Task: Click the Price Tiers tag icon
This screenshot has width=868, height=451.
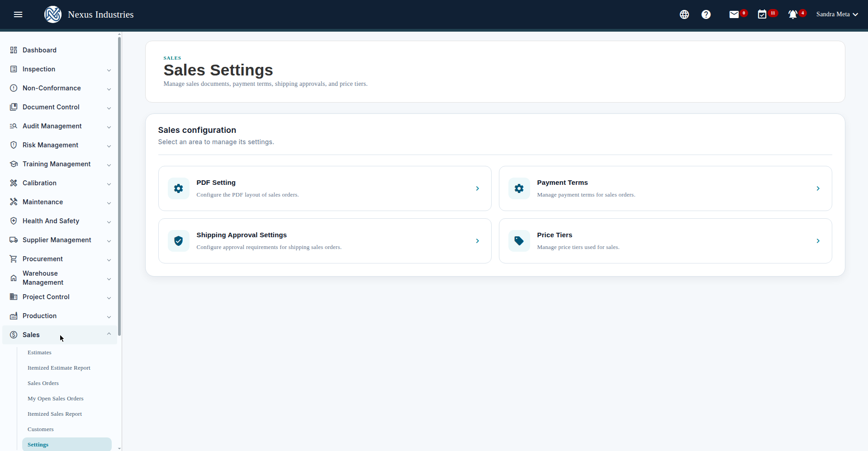Action: [x=519, y=241]
